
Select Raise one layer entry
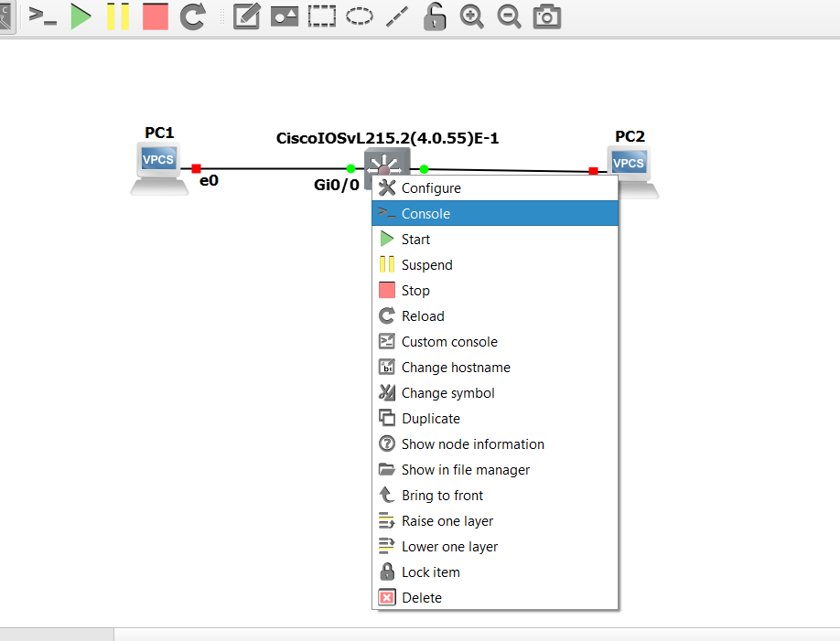click(495, 521)
